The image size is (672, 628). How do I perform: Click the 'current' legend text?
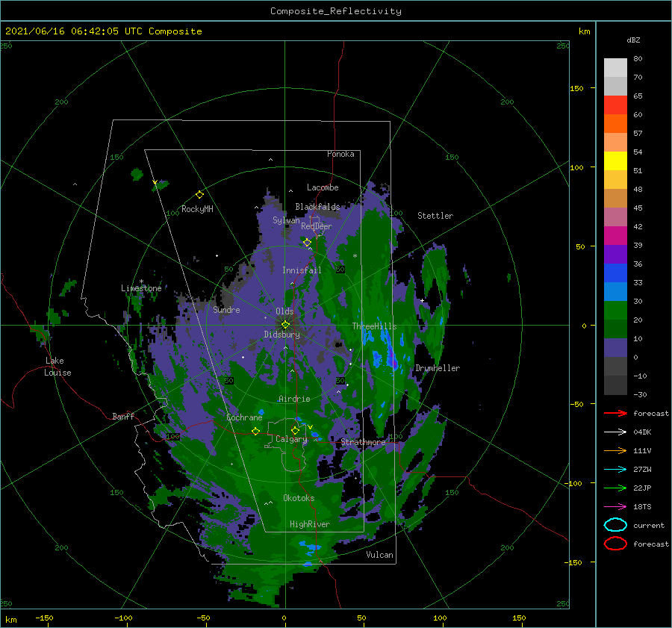649,526
